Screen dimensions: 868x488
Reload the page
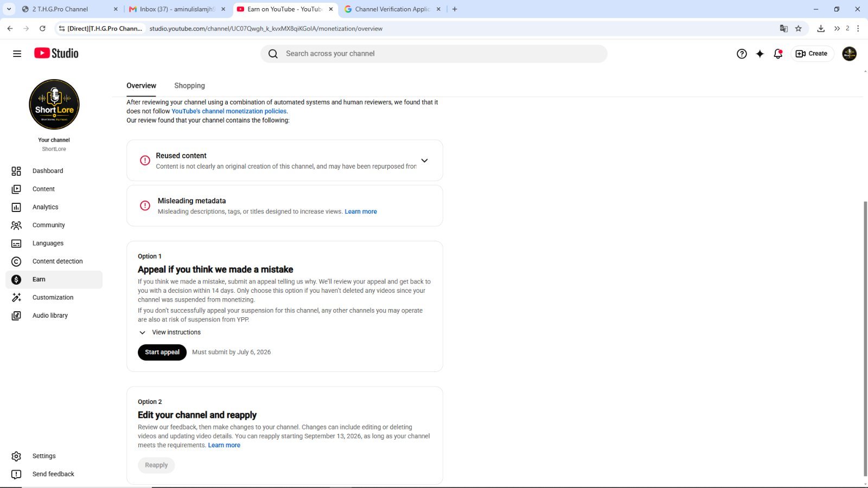coord(42,29)
